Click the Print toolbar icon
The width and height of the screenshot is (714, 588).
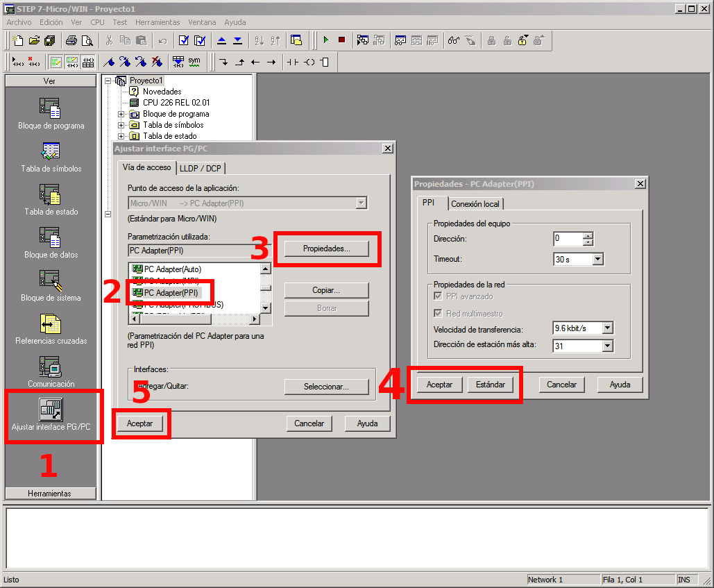pyautogui.click(x=71, y=40)
